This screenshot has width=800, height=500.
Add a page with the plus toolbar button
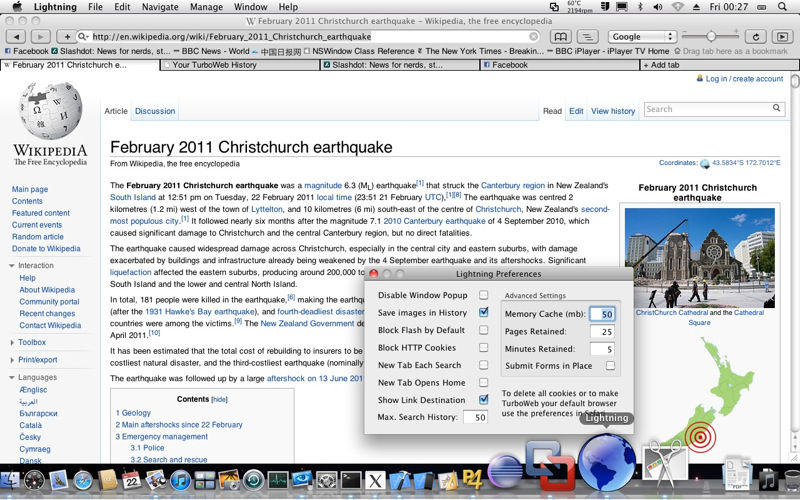click(66, 37)
